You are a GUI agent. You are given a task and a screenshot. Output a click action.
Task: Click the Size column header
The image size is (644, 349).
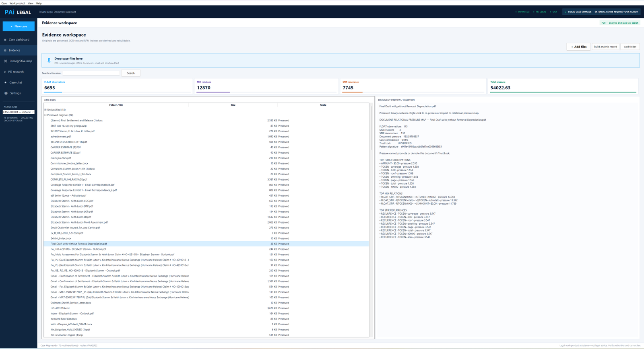tap(233, 105)
